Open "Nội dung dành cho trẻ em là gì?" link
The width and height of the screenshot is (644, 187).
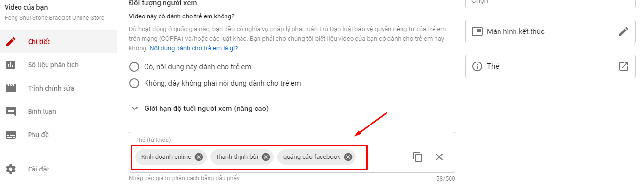[193, 48]
